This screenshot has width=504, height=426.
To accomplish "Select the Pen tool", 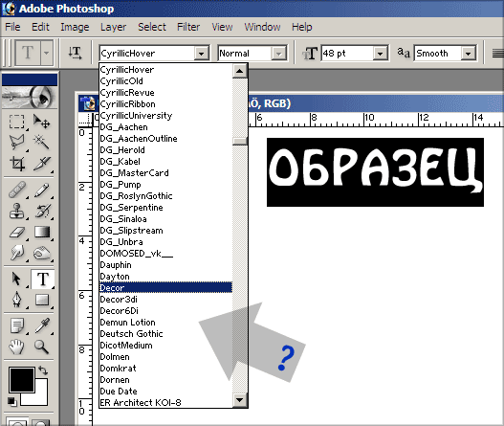I will [x=16, y=300].
